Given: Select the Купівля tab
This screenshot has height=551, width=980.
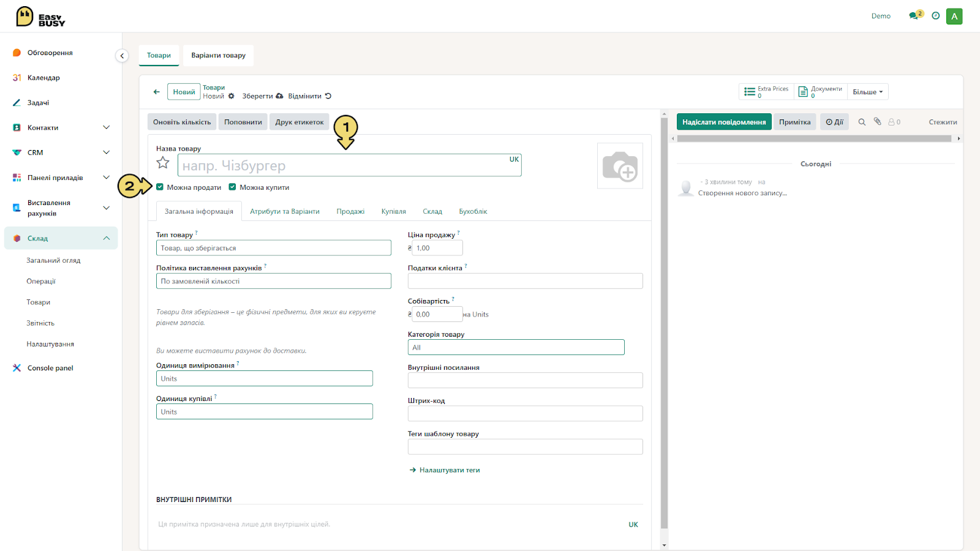Looking at the screenshot, I should point(393,211).
